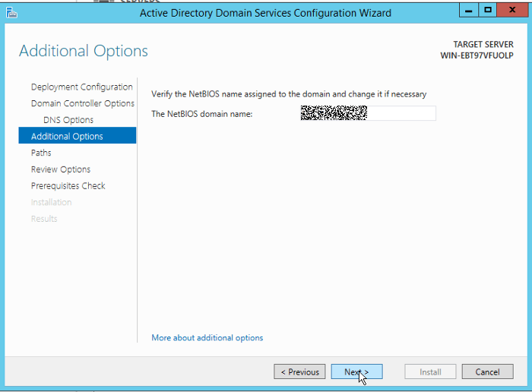
Task: Click the TARGET SERVER label
Action: pos(483,44)
